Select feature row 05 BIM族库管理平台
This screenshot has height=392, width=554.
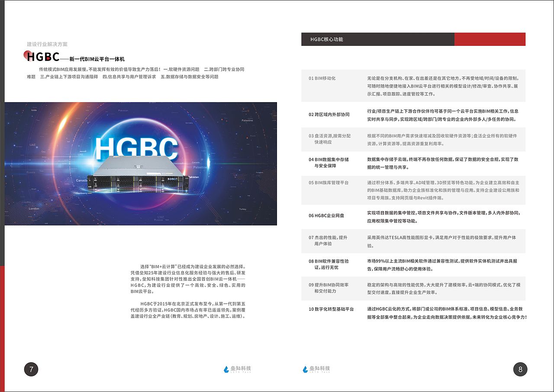(x=413, y=190)
